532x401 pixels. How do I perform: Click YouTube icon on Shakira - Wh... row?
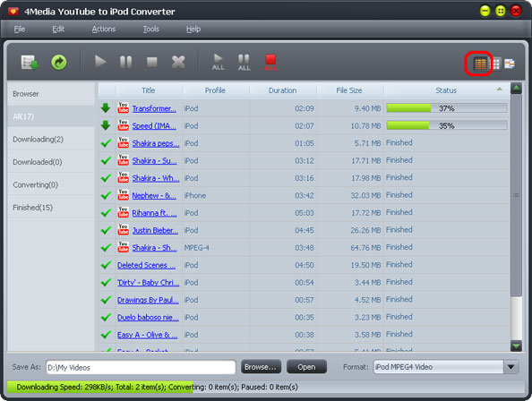point(124,177)
